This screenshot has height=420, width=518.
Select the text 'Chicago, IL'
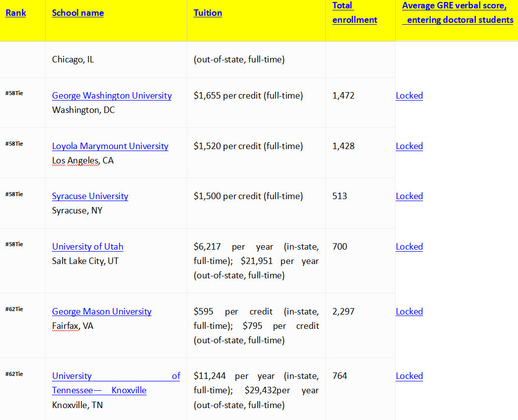73,59
